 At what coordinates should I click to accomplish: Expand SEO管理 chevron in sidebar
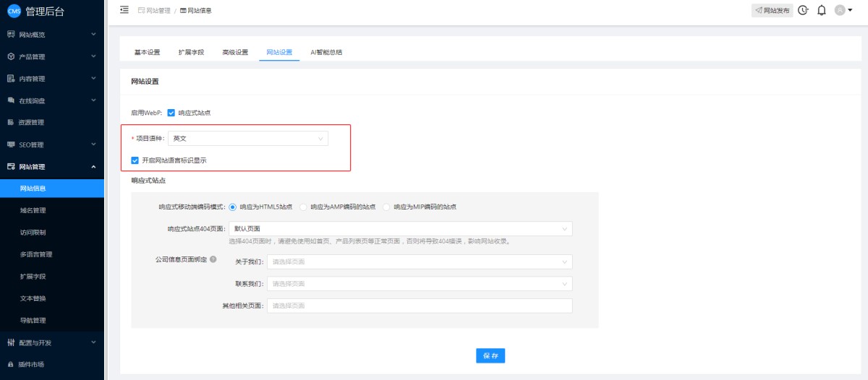click(93, 144)
